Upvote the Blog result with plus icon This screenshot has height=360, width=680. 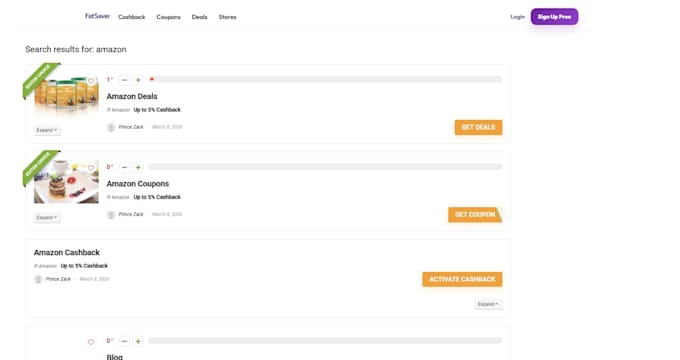coord(138,341)
